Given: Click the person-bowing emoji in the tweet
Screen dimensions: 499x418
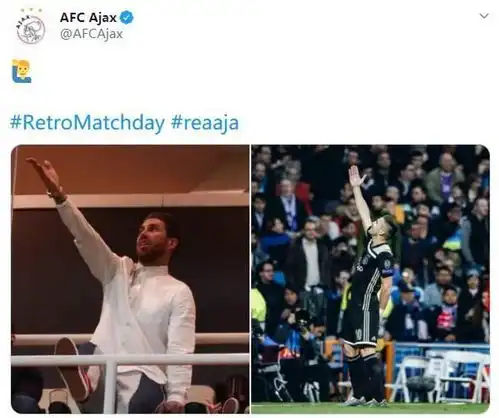Looking at the screenshot, I should click(x=22, y=71).
